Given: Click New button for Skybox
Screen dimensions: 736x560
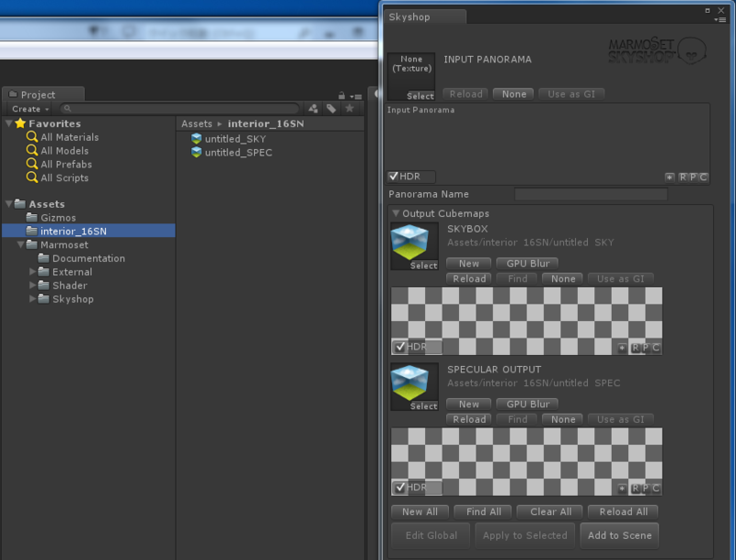Looking at the screenshot, I should 468,264.
